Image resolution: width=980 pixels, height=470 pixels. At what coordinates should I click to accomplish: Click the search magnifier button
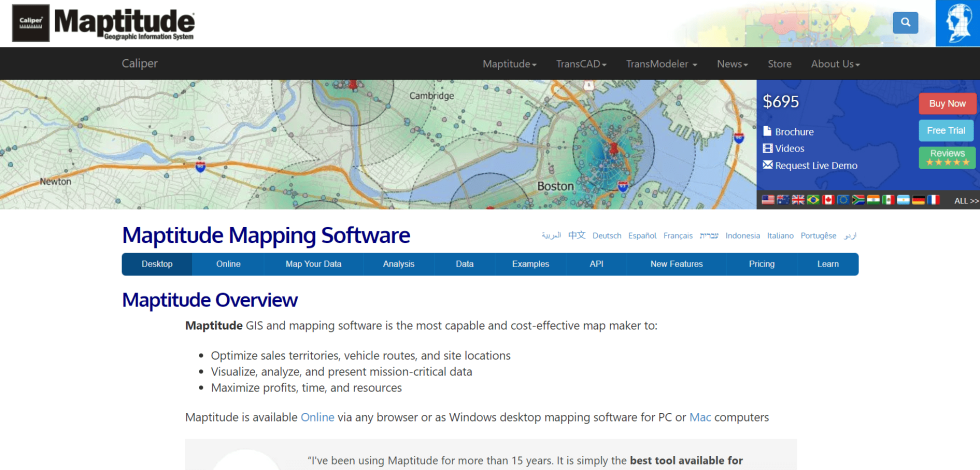click(905, 22)
